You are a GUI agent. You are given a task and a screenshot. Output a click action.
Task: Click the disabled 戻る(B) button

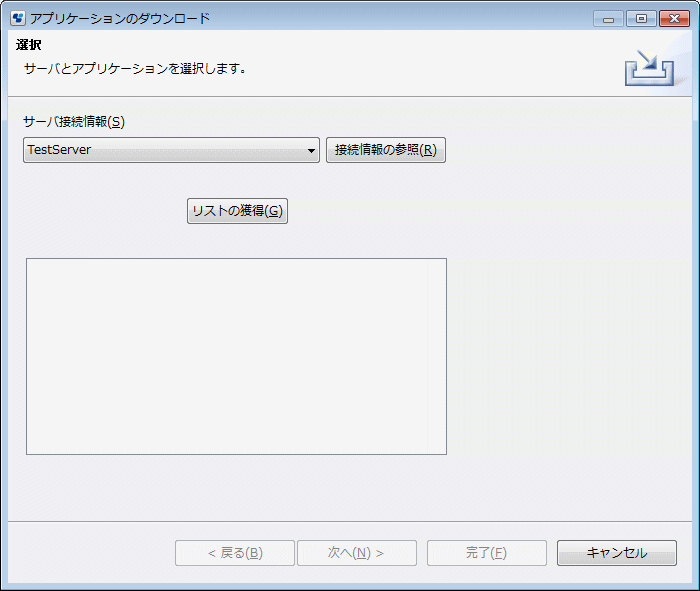tap(235, 553)
